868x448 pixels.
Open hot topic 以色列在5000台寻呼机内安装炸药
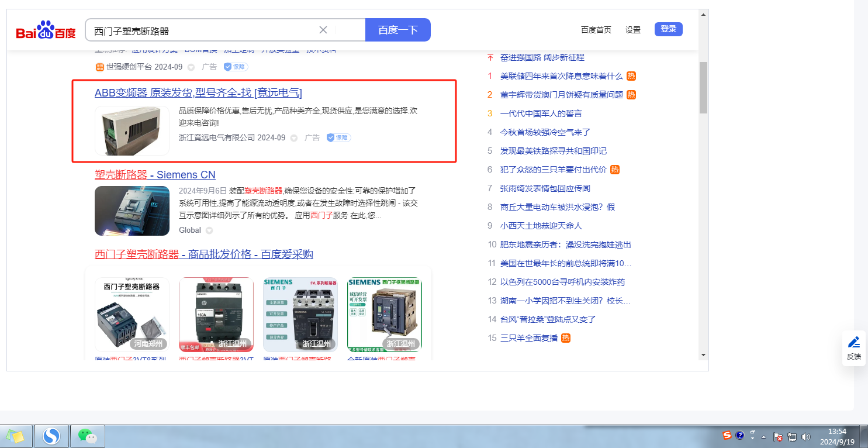[562, 282]
